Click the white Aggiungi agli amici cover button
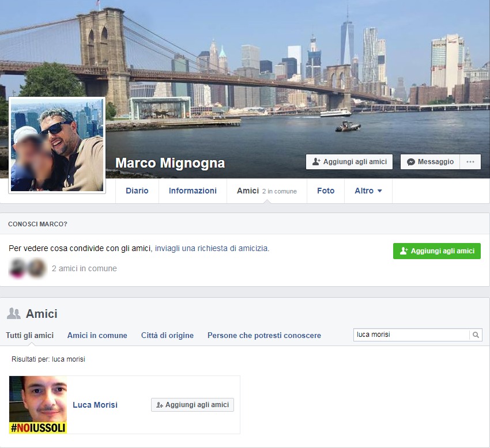 349,162
